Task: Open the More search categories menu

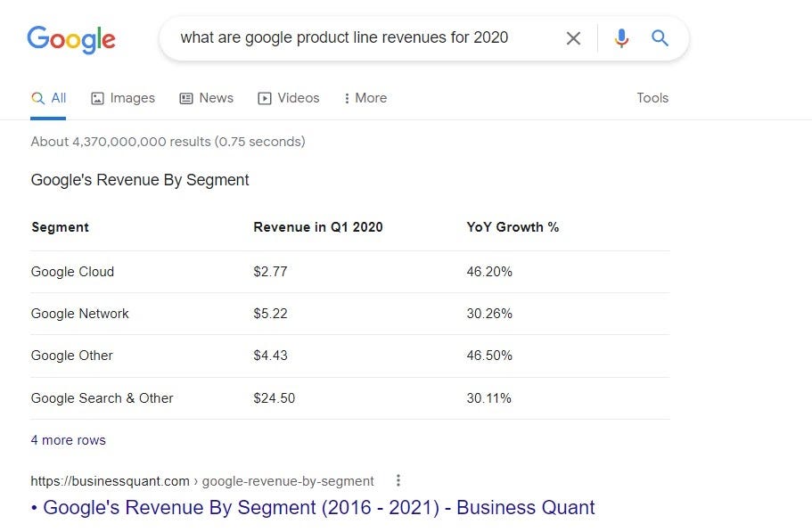Action: [x=365, y=98]
